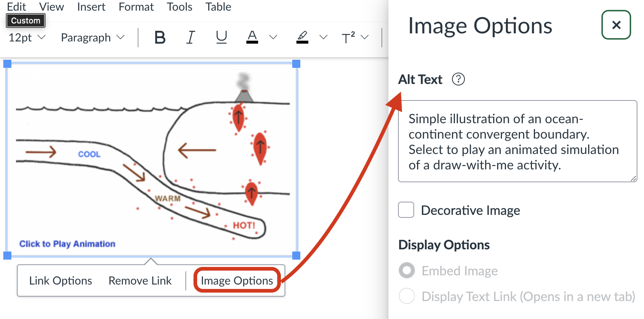The height and width of the screenshot is (319, 644).
Task: Apply the background highlight color
Action: pyautogui.click(x=302, y=37)
